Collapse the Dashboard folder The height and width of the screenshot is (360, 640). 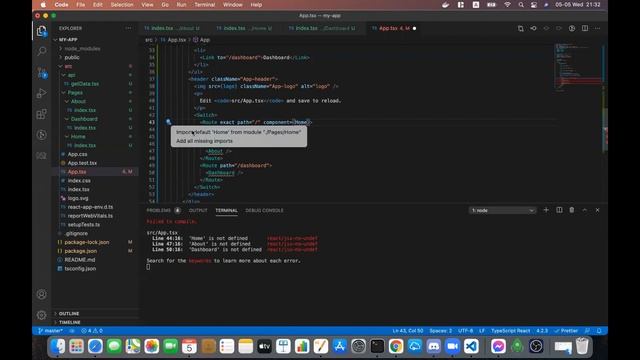[x=84, y=119]
